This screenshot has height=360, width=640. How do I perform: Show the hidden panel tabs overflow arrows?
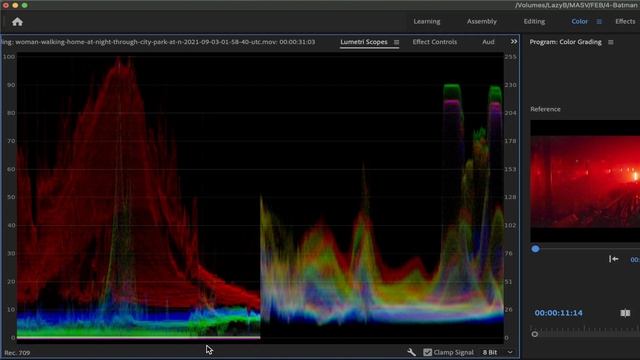(514, 42)
